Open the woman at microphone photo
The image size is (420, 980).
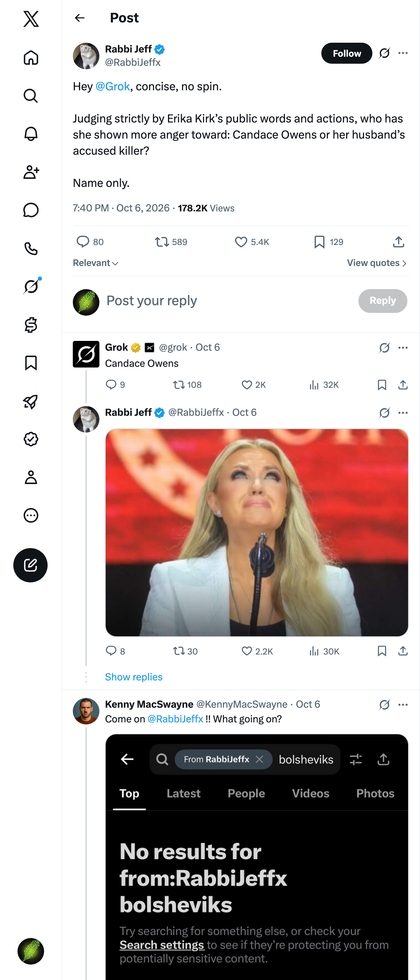pyautogui.click(x=257, y=532)
